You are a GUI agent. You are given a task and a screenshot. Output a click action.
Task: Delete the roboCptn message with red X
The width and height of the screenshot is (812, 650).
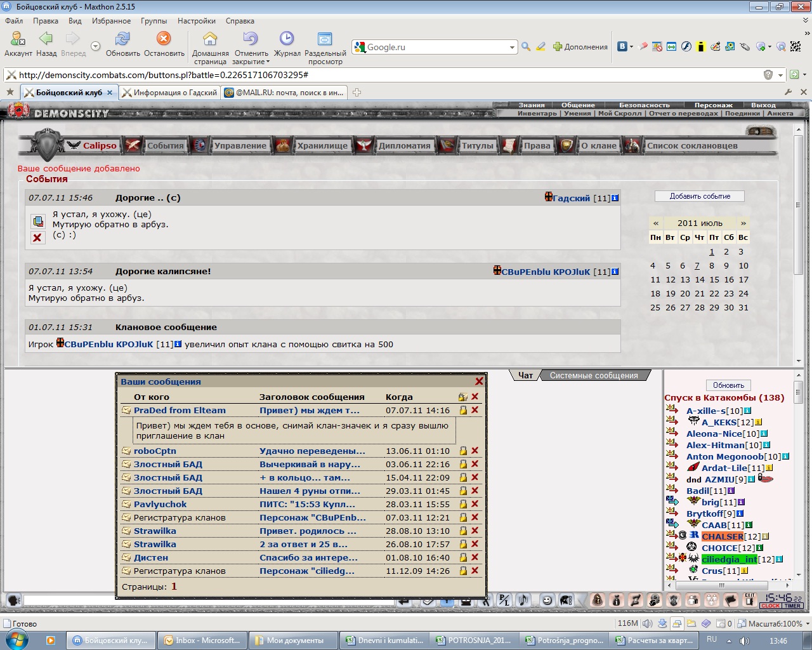(x=475, y=451)
